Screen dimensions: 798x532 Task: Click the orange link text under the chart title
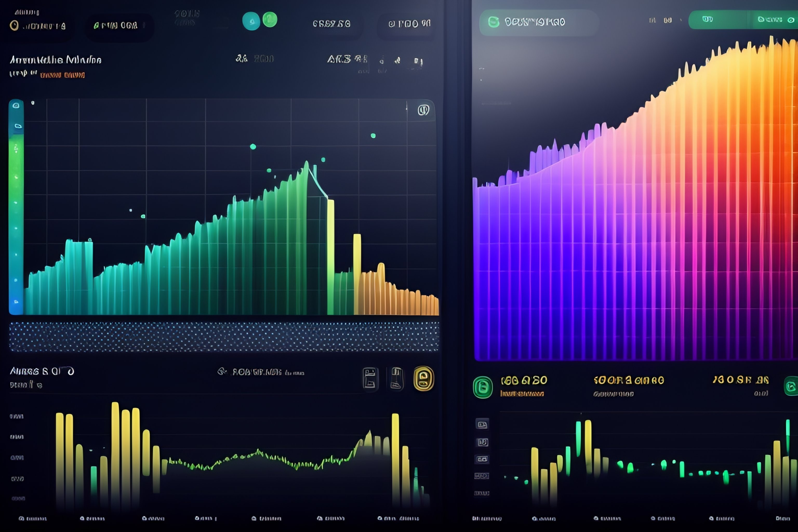pyautogui.click(x=62, y=75)
